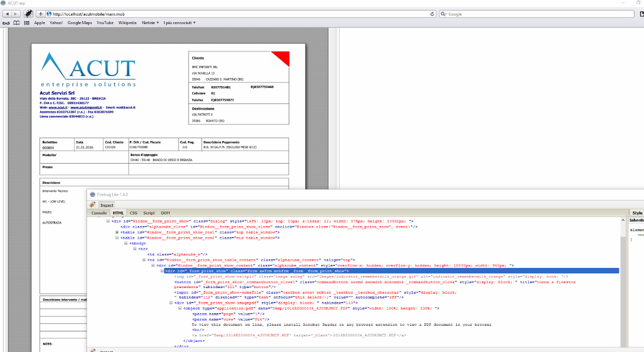644x352 pixels.
Task: Collapse the tbody tree node
Action: (x=126, y=243)
